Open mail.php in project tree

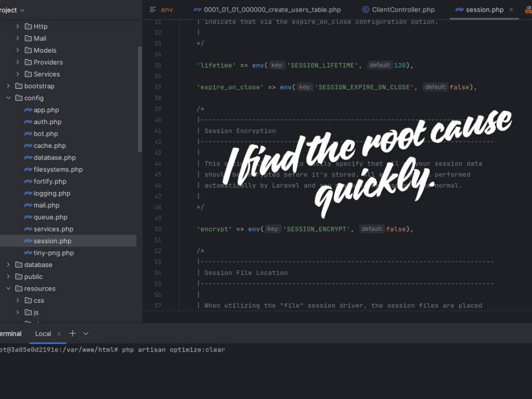(46, 205)
